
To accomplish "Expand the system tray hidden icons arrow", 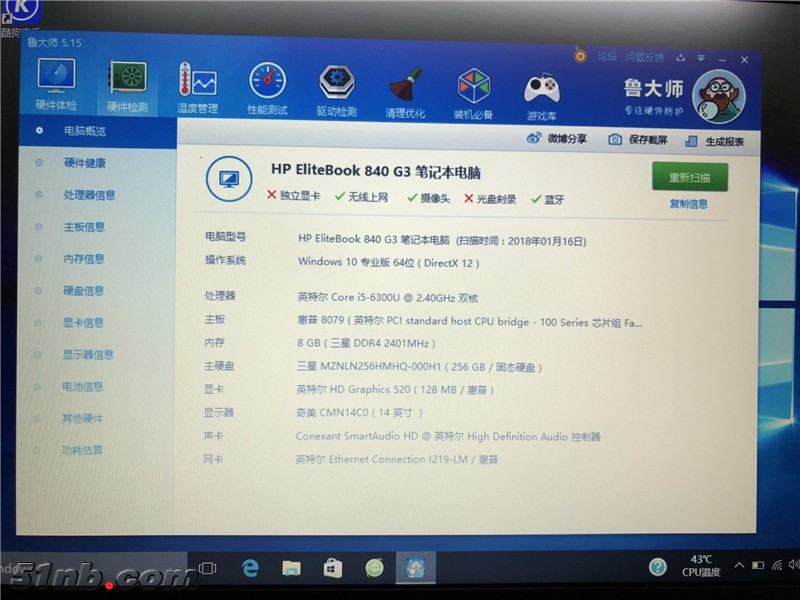I will point(739,565).
